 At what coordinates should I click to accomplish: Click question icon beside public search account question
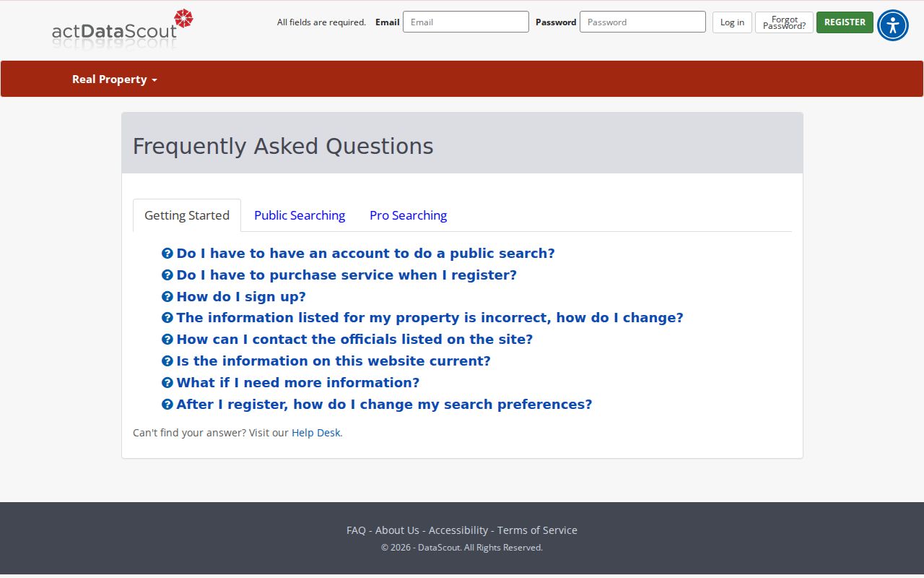pos(167,254)
